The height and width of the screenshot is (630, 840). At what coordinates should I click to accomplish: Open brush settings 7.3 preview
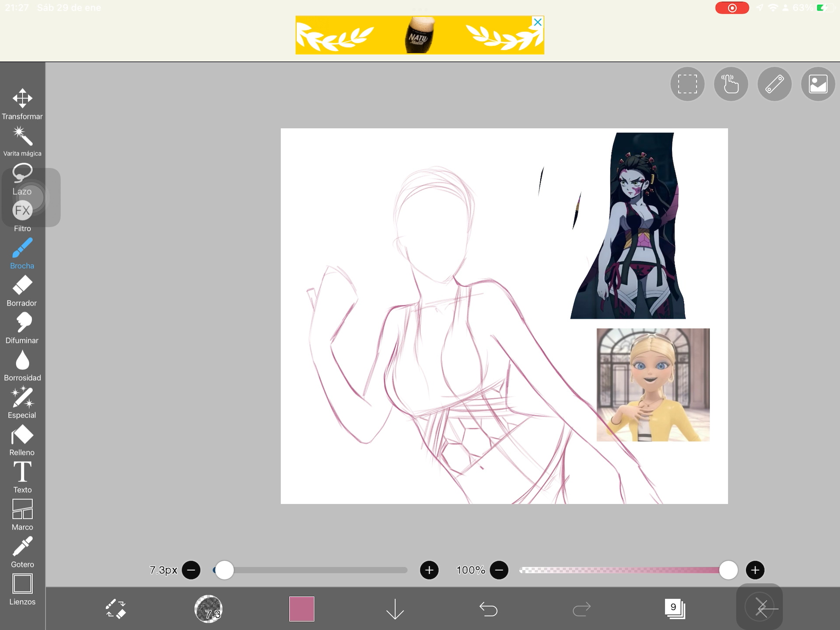tap(208, 609)
